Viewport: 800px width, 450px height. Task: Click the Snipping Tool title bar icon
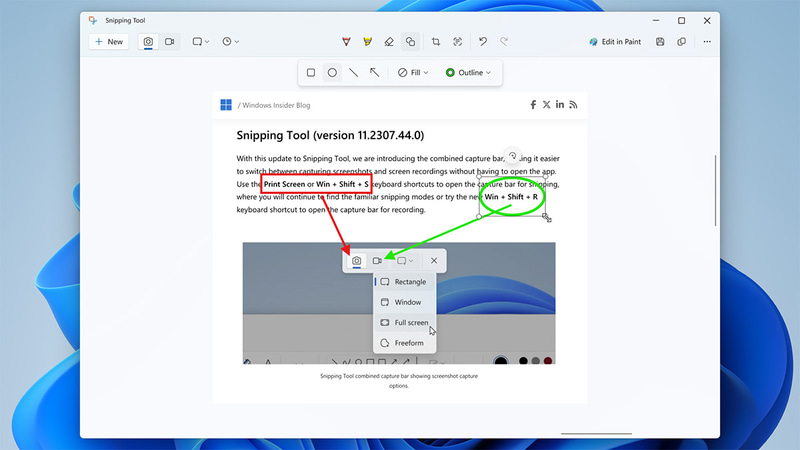(x=93, y=20)
